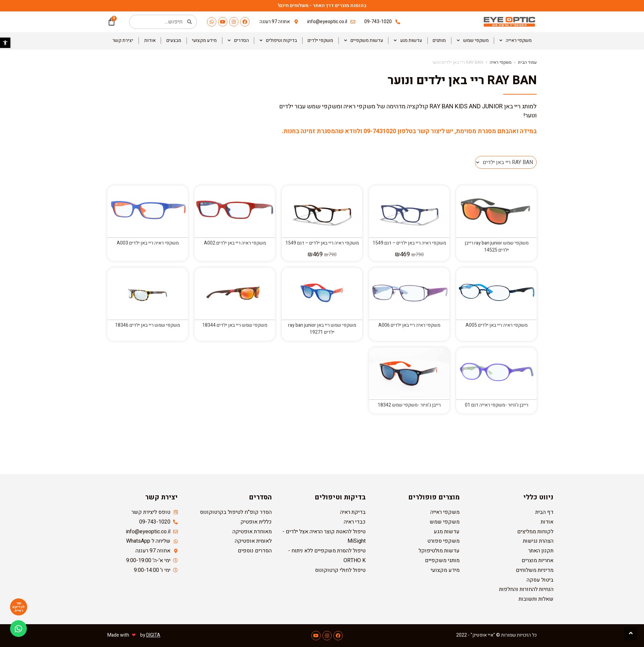This screenshot has height=647, width=644.
Task: Open the A006 purple glasses product image
Action: pyautogui.click(x=409, y=293)
